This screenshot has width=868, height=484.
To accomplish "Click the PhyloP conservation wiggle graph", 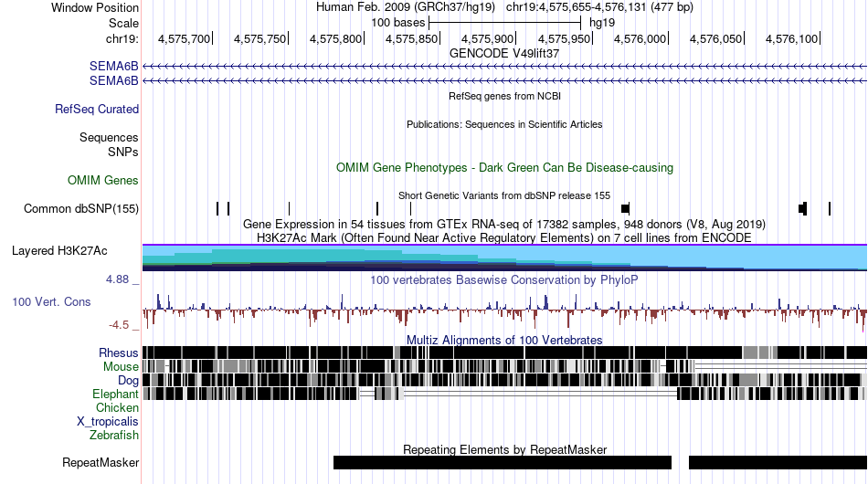I will 504,310.
